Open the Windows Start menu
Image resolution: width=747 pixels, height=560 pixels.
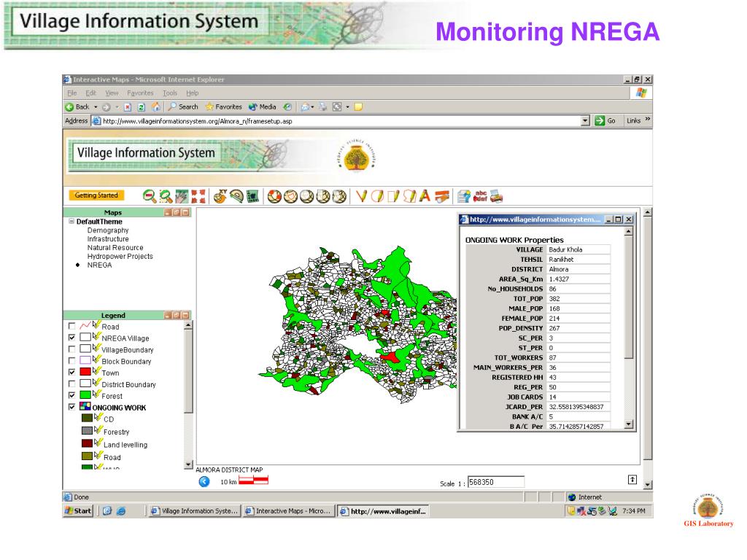pyautogui.click(x=77, y=511)
